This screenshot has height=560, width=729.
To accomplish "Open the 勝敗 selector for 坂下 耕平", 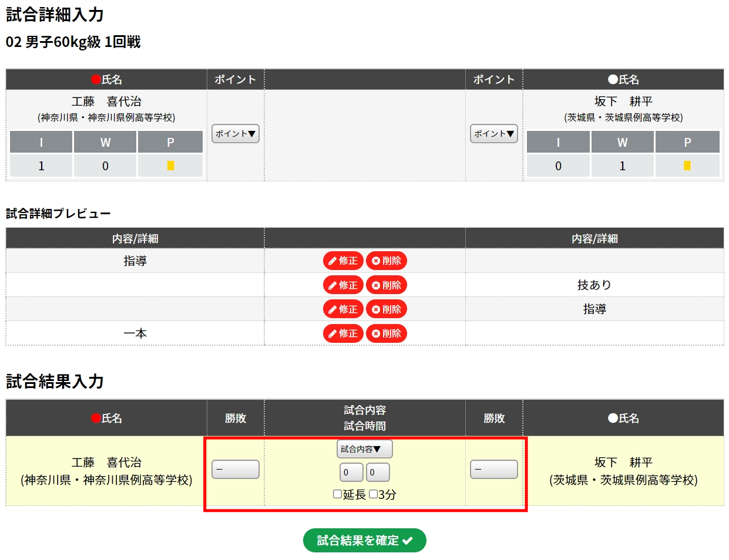I will coord(494,470).
